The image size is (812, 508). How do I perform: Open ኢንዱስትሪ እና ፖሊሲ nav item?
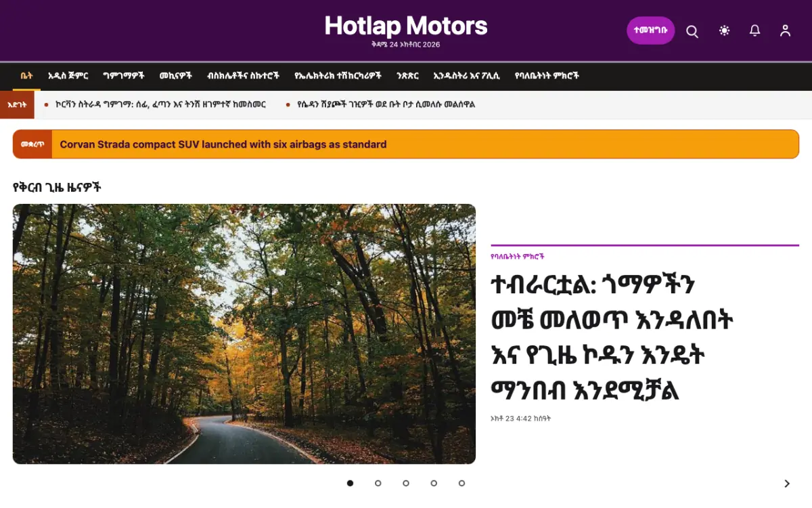[x=467, y=76]
